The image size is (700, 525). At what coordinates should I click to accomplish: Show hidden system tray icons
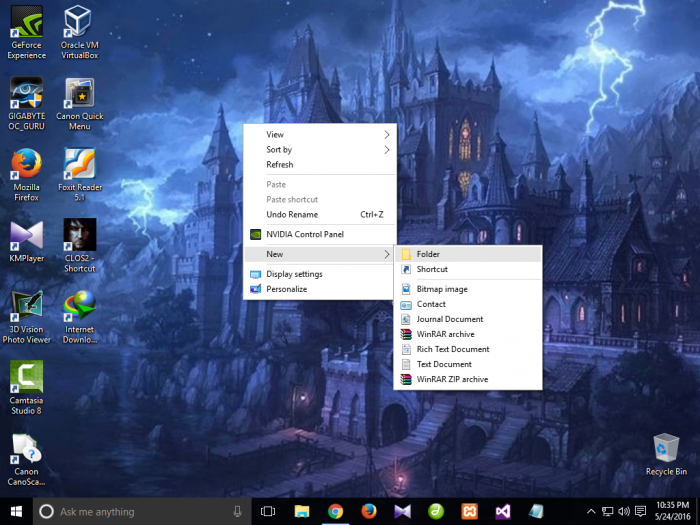590,511
